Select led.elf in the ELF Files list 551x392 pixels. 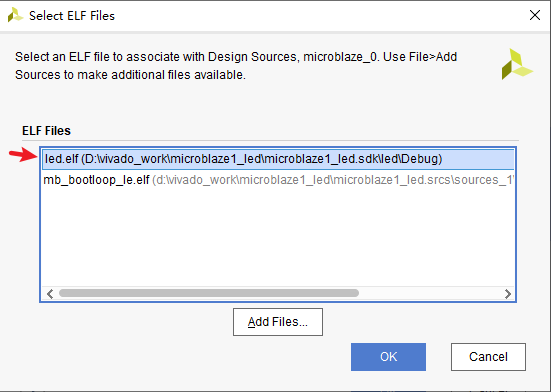278,159
